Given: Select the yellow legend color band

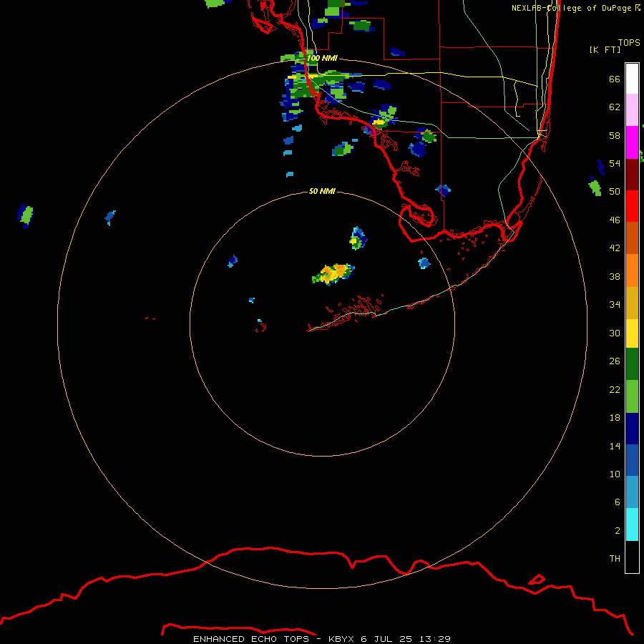Looking at the screenshot, I should [632, 333].
